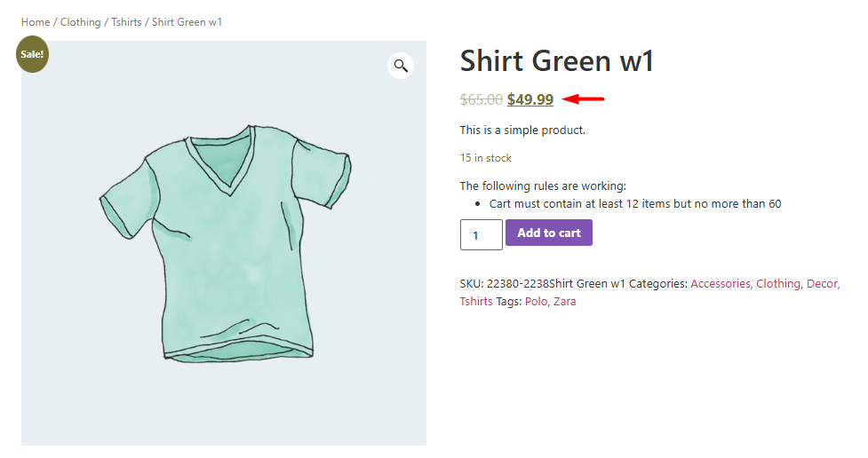
Task: Open the Tshirts breadcrumb link
Action: (126, 22)
